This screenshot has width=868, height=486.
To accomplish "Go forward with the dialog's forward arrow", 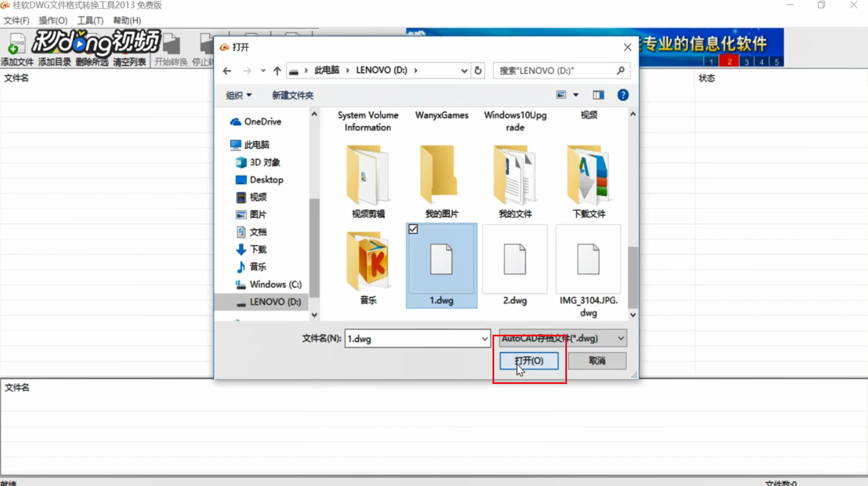I will click(247, 70).
